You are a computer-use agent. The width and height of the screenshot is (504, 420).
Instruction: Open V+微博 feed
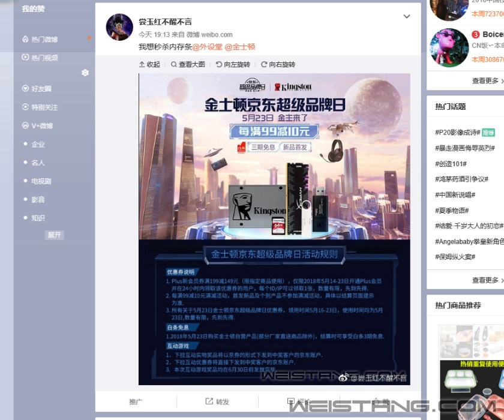(x=42, y=125)
